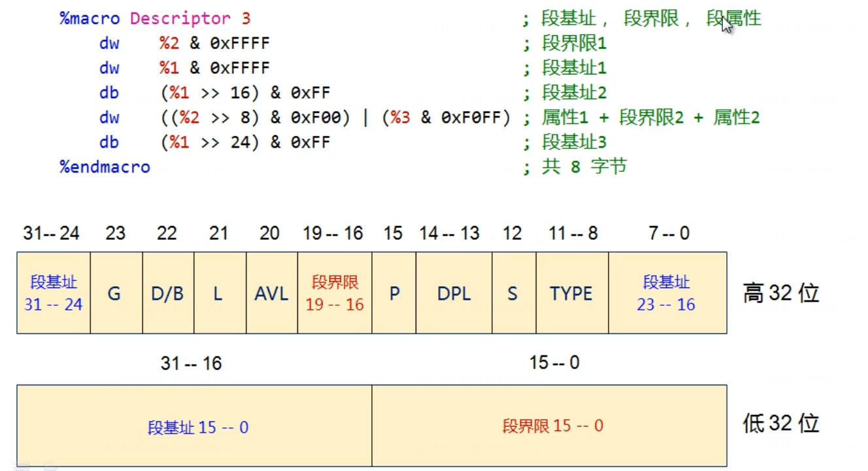Viewport: 868px width, 471px height.
Task: Click the '段属性' word in the top comment
Action: pos(734,18)
